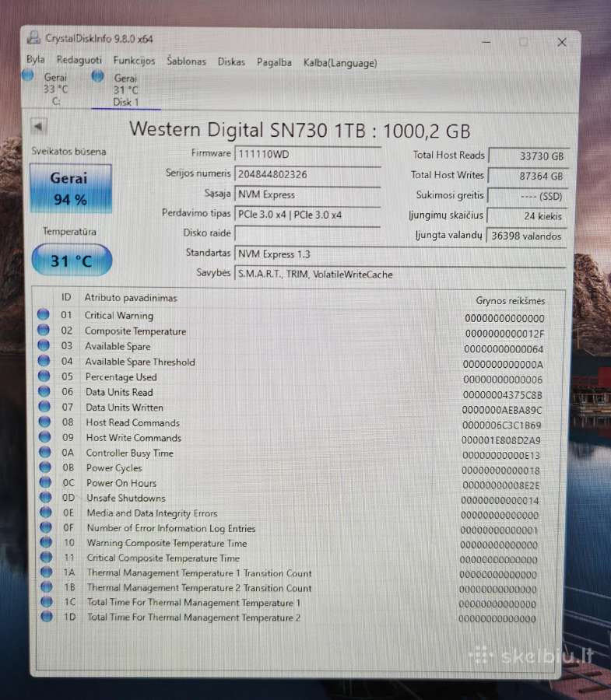Click the status dot for Host Write Commands
The image size is (611, 700).
click(x=44, y=436)
